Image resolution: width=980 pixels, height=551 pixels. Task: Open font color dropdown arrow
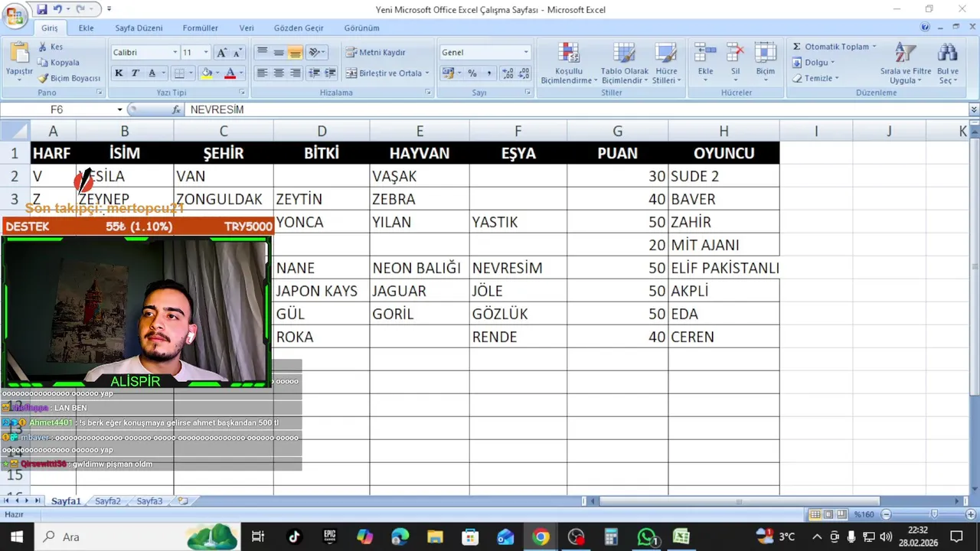tap(241, 73)
